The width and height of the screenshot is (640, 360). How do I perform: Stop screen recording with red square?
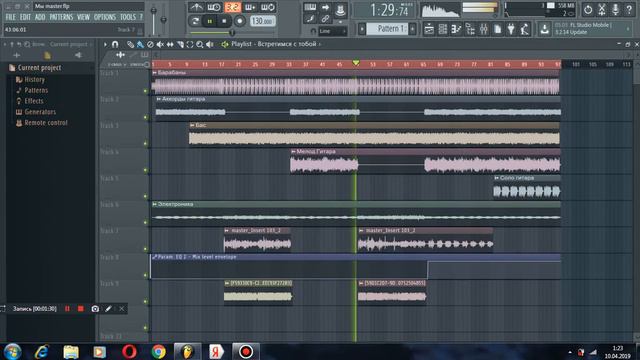click(80, 309)
